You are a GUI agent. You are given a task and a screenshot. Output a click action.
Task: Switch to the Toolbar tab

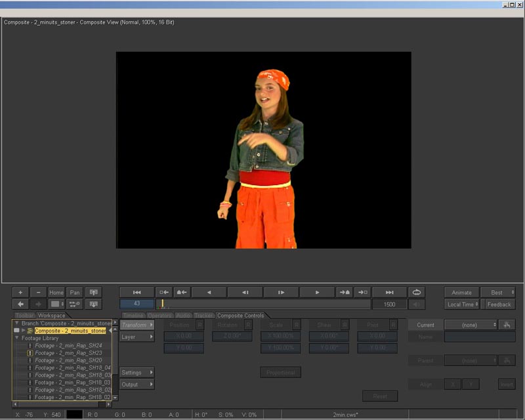(x=24, y=316)
